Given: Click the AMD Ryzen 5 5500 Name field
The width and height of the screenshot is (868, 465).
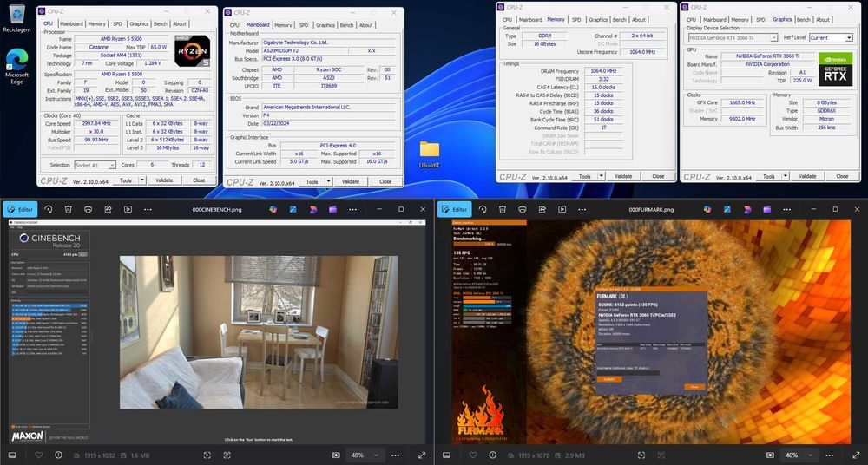Looking at the screenshot, I should click(x=122, y=39).
